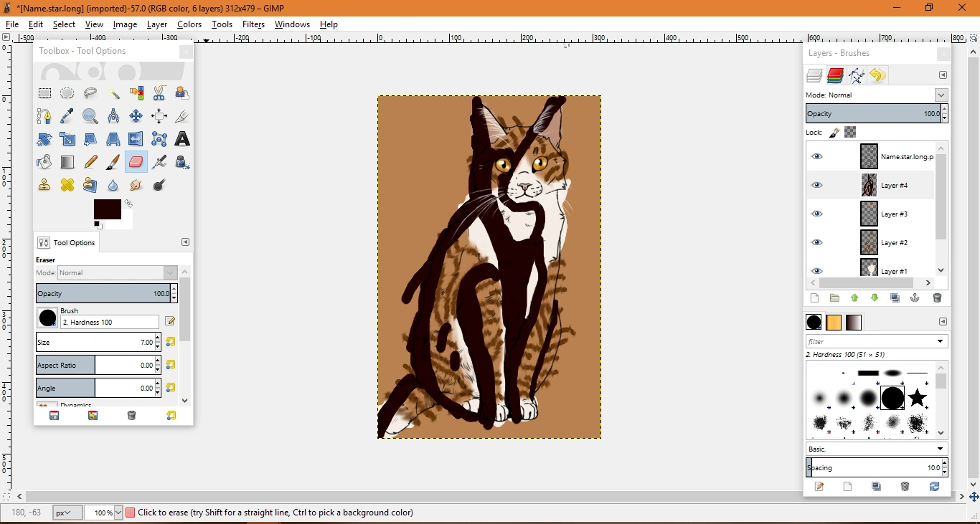Choose the Color Picker eyedropper tool
This screenshot has height=524, width=980.
click(x=67, y=116)
